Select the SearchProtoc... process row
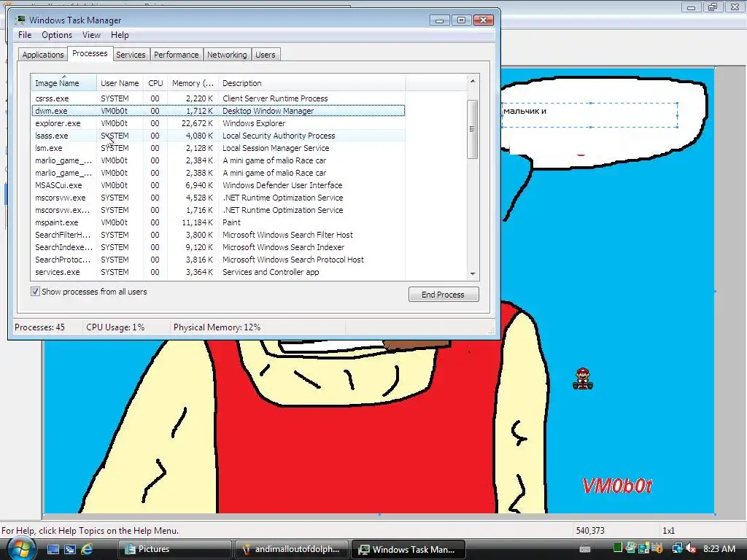Screen dimensions: 747x560 (x=218, y=259)
